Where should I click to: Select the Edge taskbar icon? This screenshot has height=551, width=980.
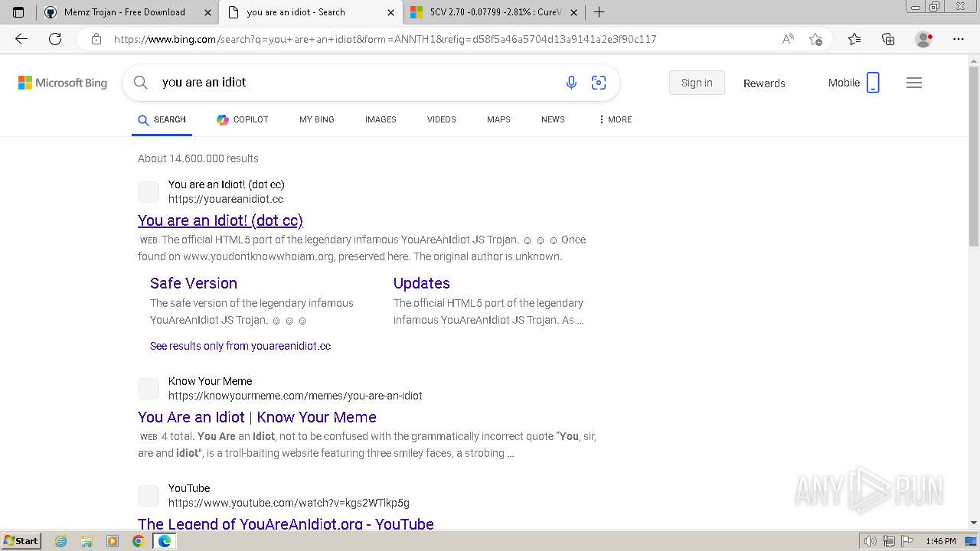[164, 541]
